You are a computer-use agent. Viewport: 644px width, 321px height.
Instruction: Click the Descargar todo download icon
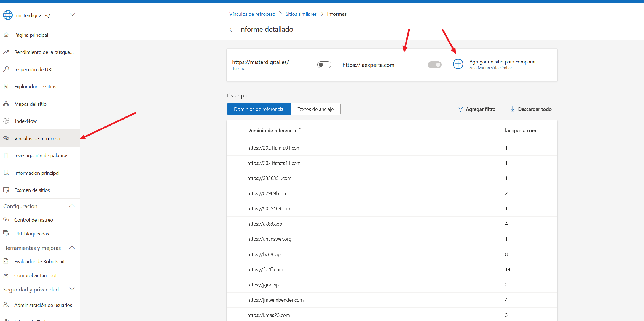click(x=512, y=109)
